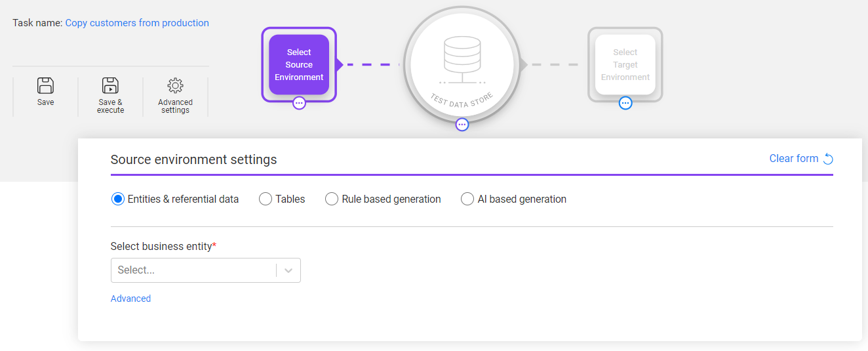The width and height of the screenshot is (868, 351).
Task: Select the Source Environment step
Action: 299,64
